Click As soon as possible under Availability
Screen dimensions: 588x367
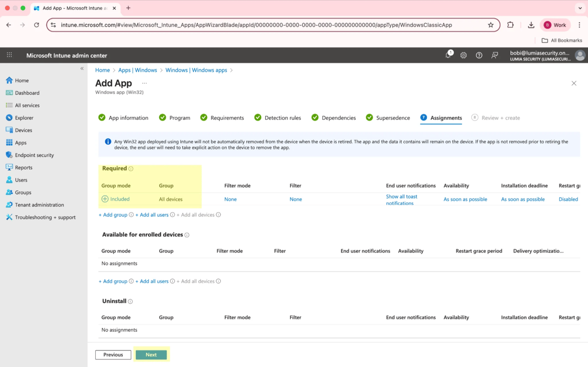(x=465, y=199)
